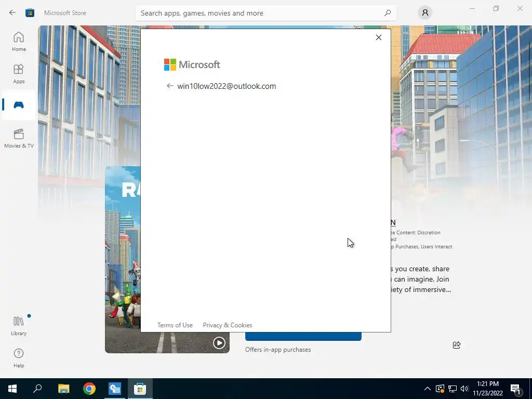Click the security warning tray icon
The height and width of the screenshot is (399, 532).
(x=440, y=389)
